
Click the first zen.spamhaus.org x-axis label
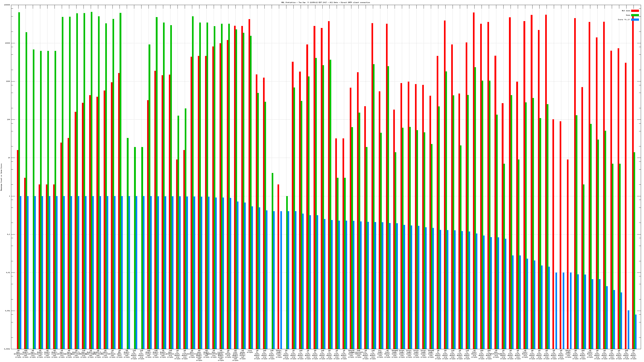tap(19, 354)
